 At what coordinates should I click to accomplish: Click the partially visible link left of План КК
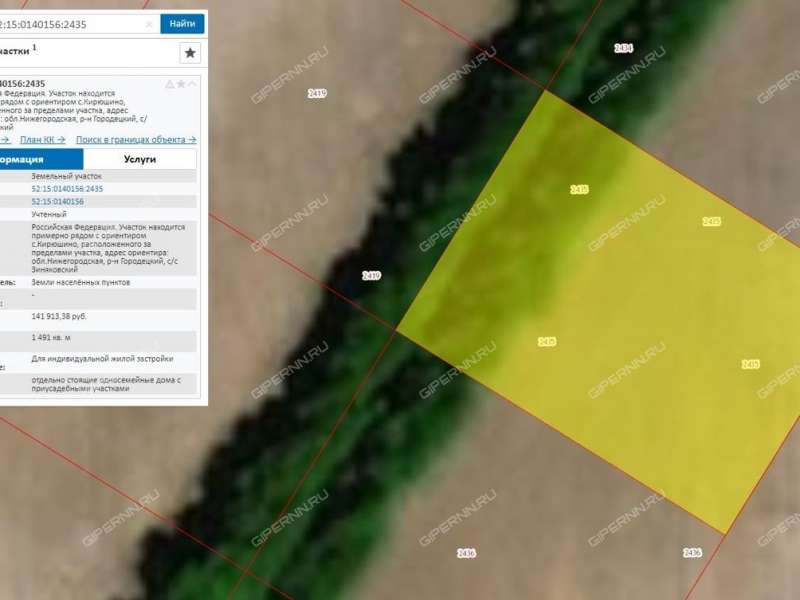coord(5,140)
